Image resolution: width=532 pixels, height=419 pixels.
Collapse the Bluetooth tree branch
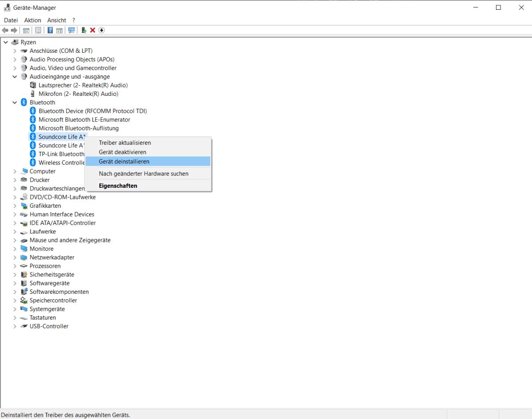tap(14, 102)
